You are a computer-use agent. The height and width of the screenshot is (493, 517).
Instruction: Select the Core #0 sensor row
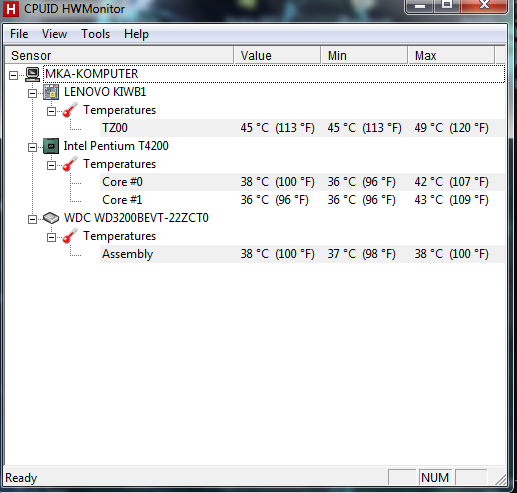click(x=302, y=182)
